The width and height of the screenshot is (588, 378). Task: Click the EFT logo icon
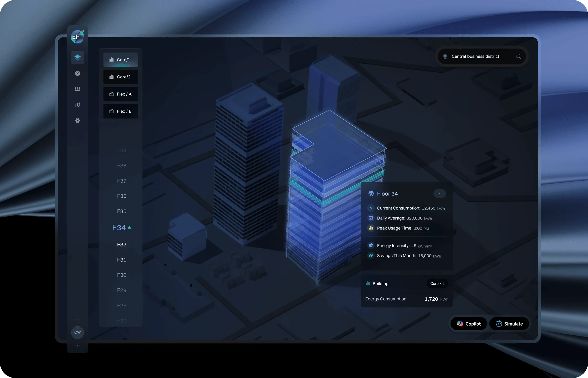click(x=77, y=37)
